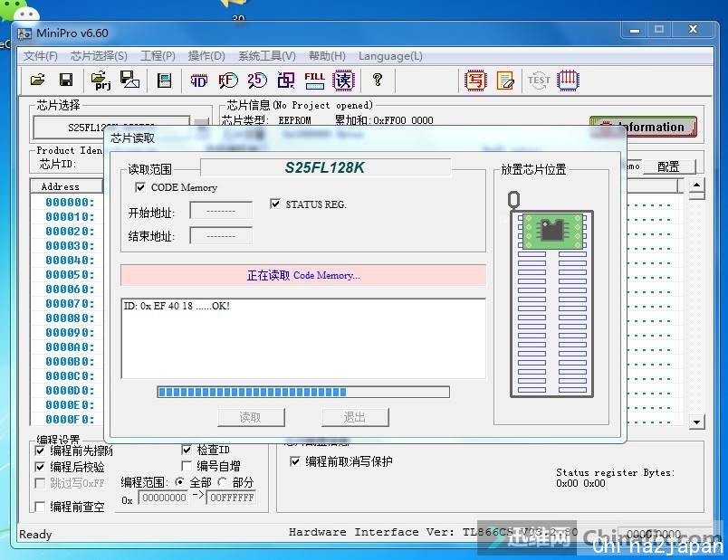Open the Language(L) menu

coord(390,56)
